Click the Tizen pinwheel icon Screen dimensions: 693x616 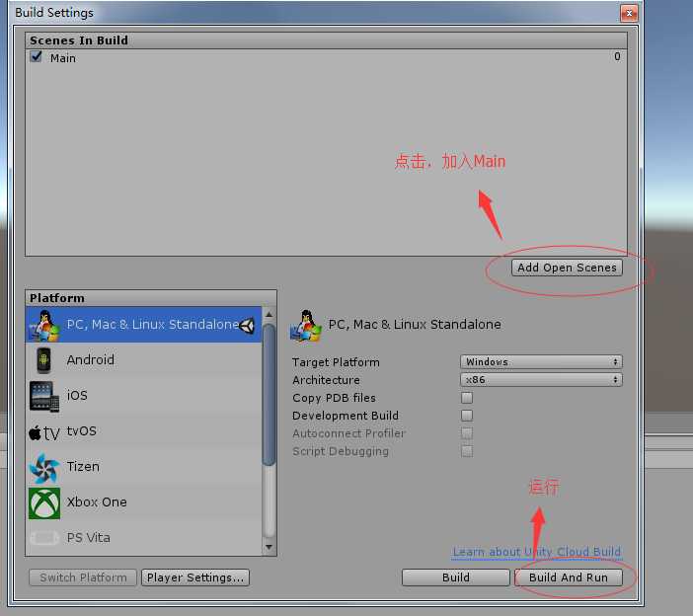(44, 467)
